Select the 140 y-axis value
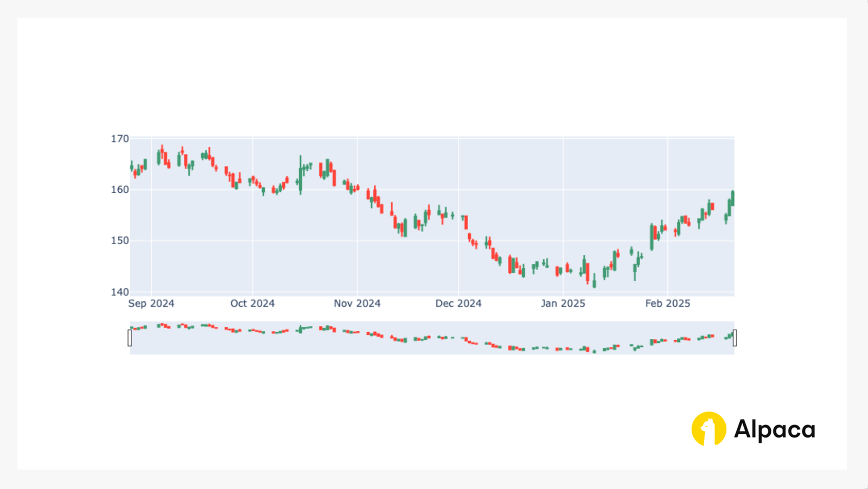Screen dimensions: 868x489 pos(119,291)
